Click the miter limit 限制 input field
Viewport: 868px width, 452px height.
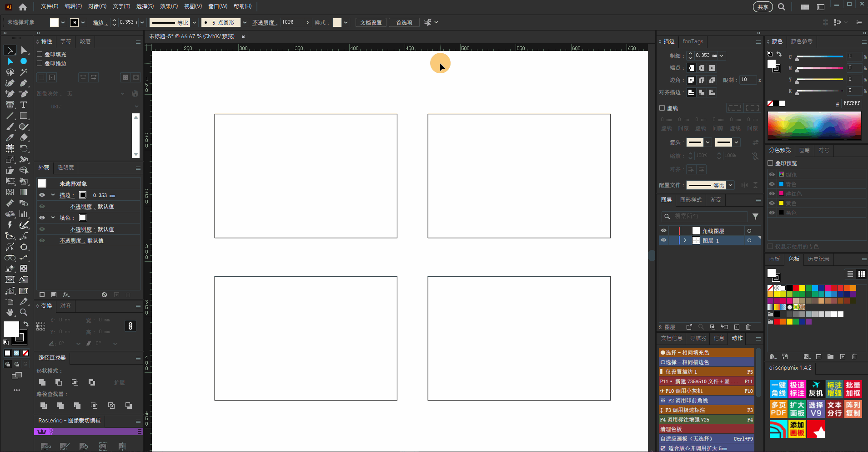pos(748,80)
